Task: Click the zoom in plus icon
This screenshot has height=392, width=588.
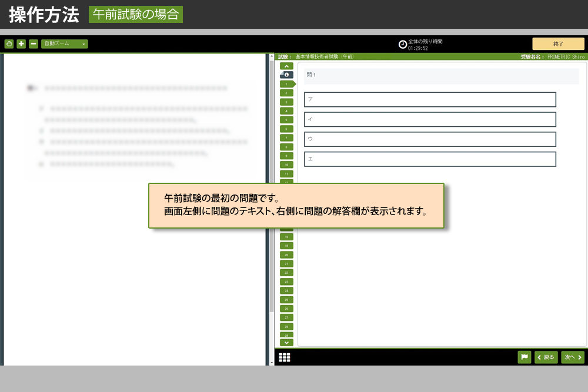Action: pyautogui.click(x=21, y=44)
